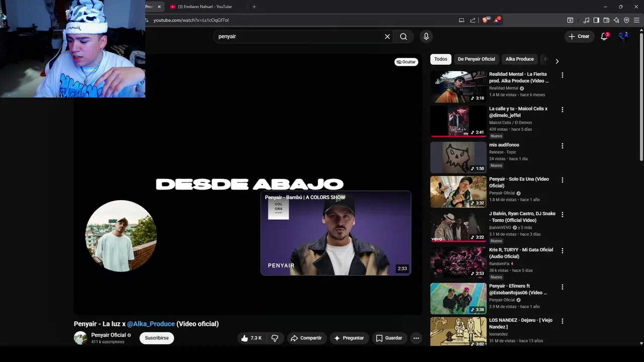
Task: Open mis audifonos video thumbnail
Action: (458, 157)
